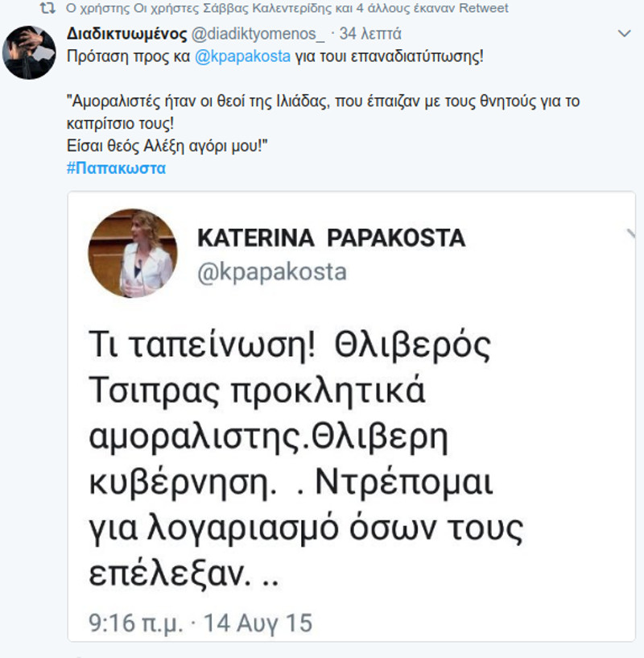Viewport: 644px width, 658px height.
Task: Click the gray @kpapakosta handle under the name
Action: tap(272, 271)
